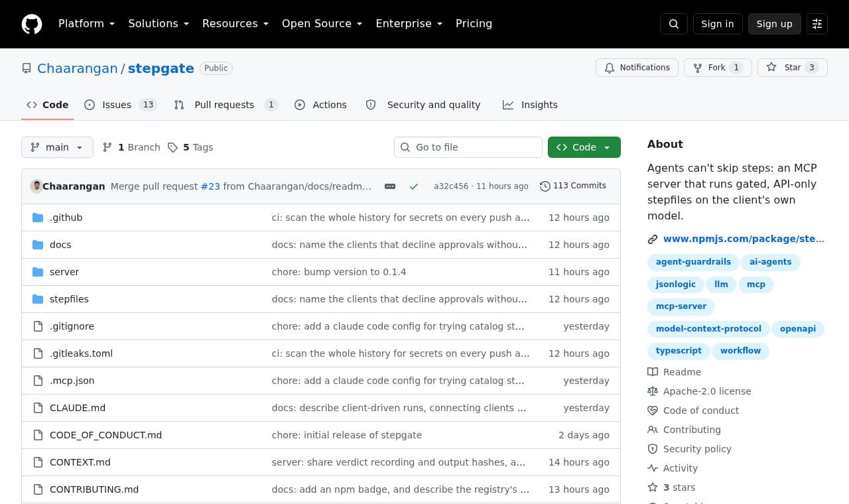
Task: Open the 113 Commits history
Action: pyautogui.click(x=573, y=186)
